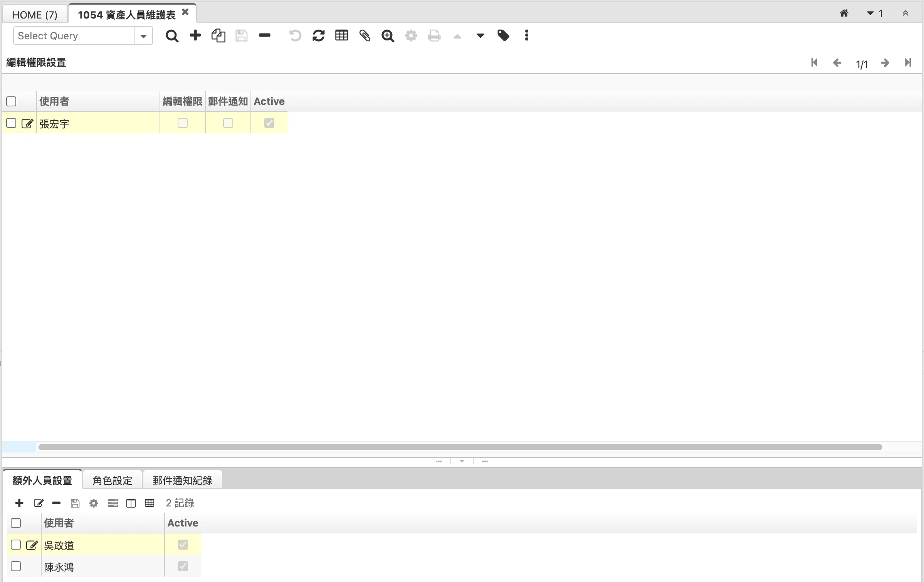The height and width of the screenshot is (582, 924).
Task: Toggle grid view in main toolbar
Action: tap(342, 35)
